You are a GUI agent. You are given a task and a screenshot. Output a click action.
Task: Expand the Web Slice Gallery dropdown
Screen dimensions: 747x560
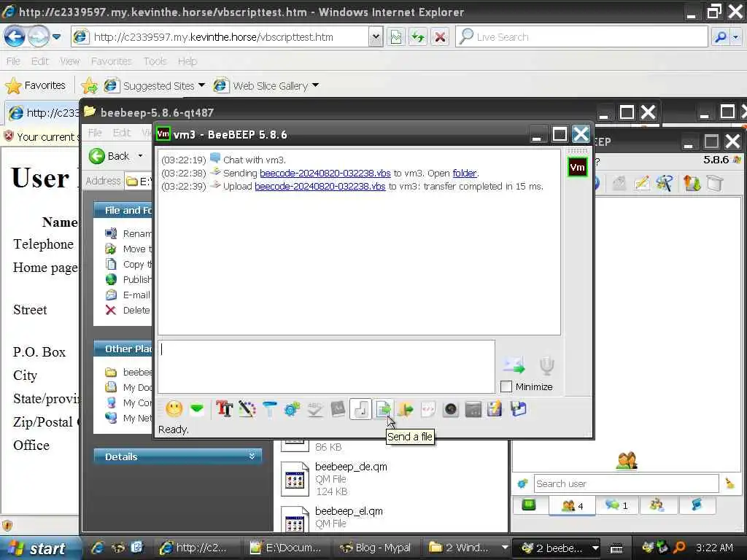(315, 85)
